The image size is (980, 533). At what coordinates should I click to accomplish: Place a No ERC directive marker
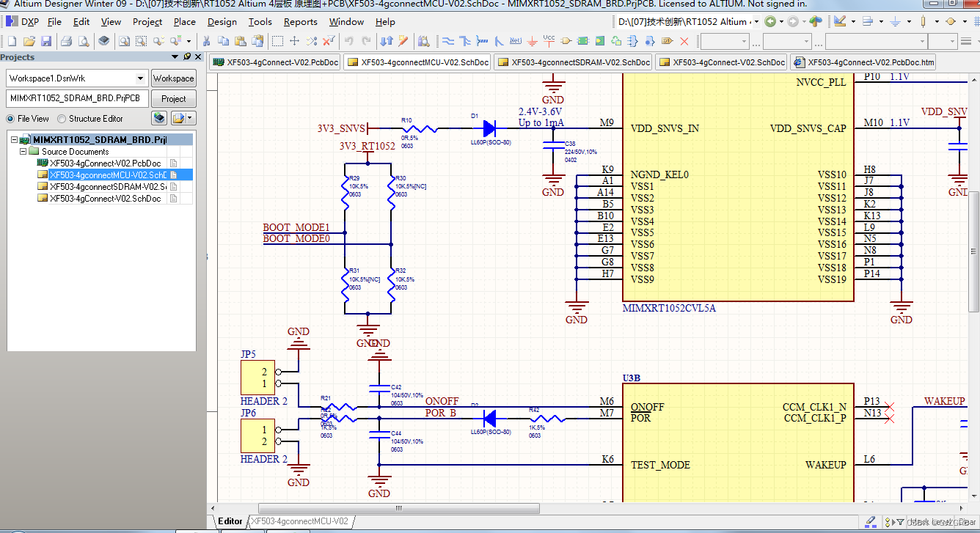684,40
